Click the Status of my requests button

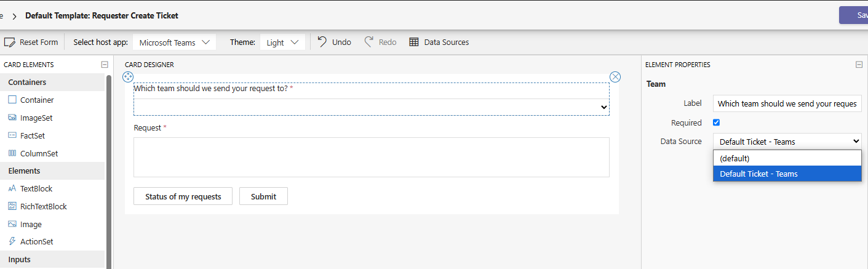pyautogui.click(x=183, y=196)
